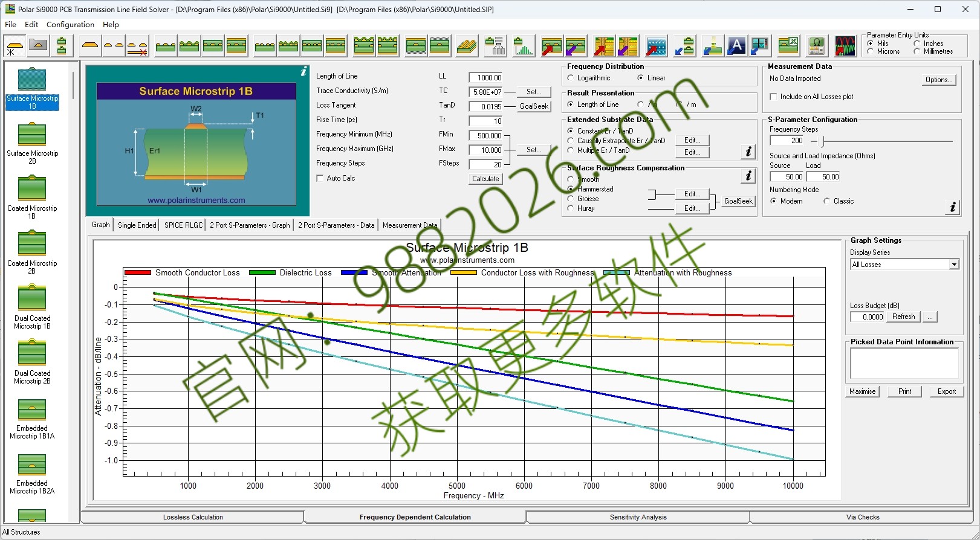
Task: Click Refresh next to Loss Budget
Action: (903, 317)
